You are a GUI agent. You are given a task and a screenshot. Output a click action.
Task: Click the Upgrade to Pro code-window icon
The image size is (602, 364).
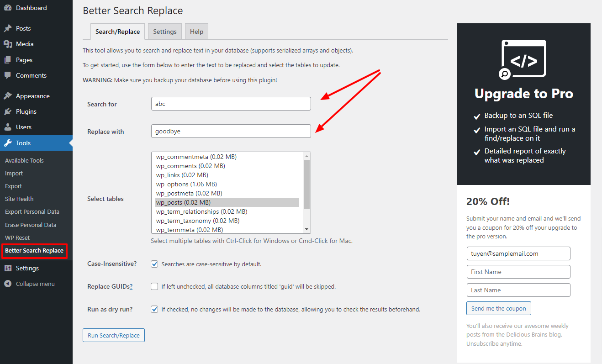click(x=523, y=60)
